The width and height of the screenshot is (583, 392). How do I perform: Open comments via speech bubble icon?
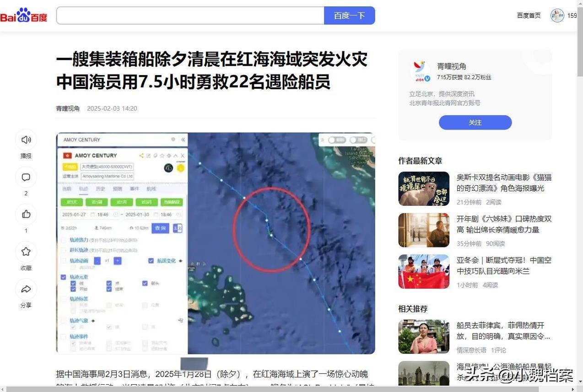26,177
